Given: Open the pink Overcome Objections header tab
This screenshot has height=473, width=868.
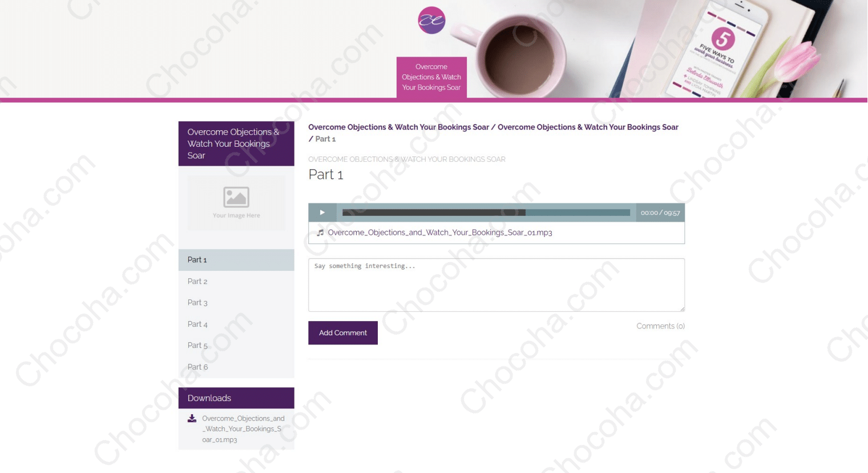Looking at the screenshot, I should point(431,77).
